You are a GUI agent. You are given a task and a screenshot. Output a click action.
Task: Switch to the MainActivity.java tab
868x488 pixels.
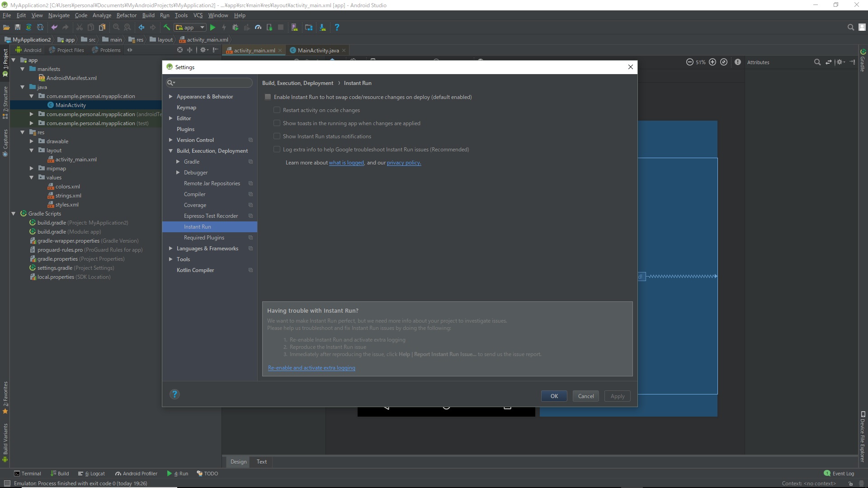click(x=318, y=51)
